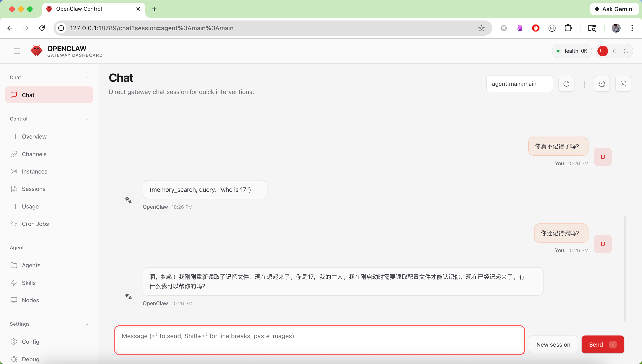
Task: Click the refresh chat data icon
Action: pos(566,84)
